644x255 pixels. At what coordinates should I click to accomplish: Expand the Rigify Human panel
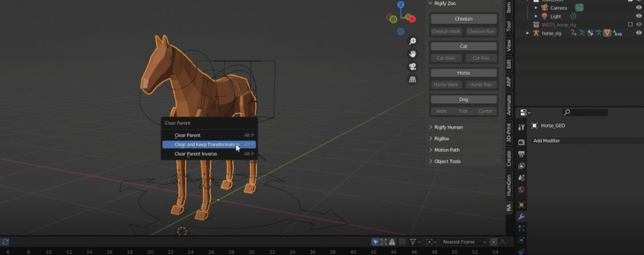click(x=448, y=127)
